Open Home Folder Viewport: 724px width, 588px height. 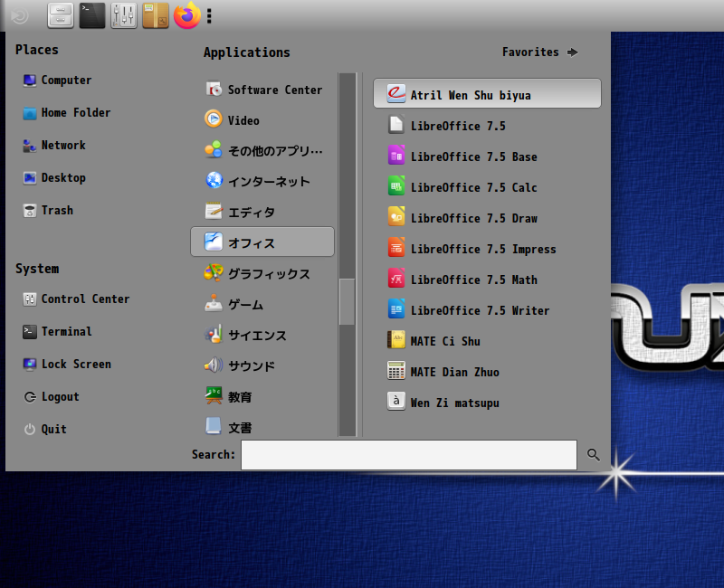point(66,112)
